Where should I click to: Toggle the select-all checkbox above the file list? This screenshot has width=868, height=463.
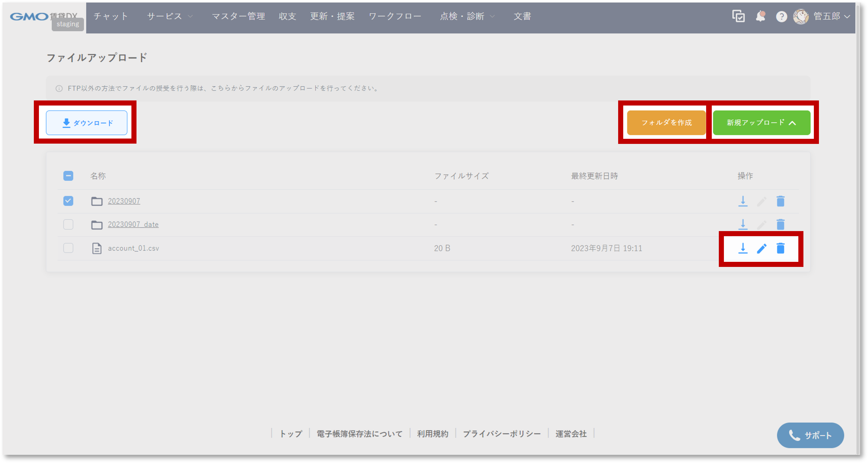(x=69, y=176)
